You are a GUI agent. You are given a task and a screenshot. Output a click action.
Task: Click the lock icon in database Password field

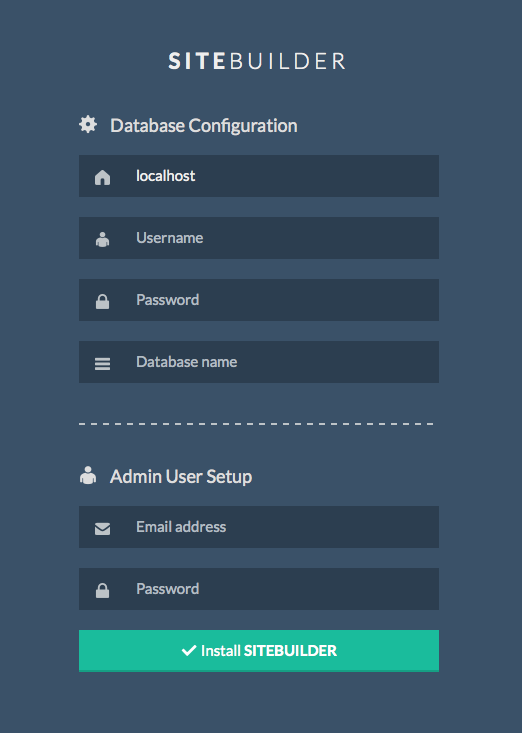pos(102,302)
